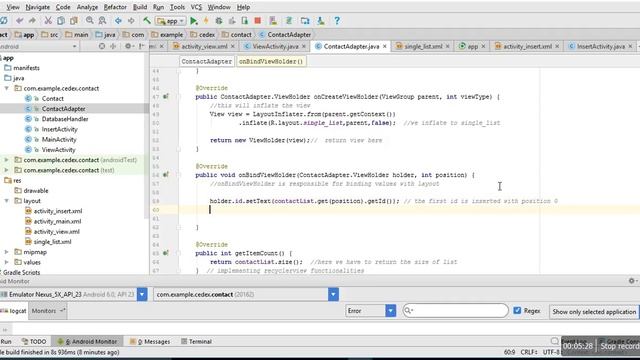This screenshot has width=640, height=360.
Task: Switch to single_list.xml editor tab
Action: [423, 47]
